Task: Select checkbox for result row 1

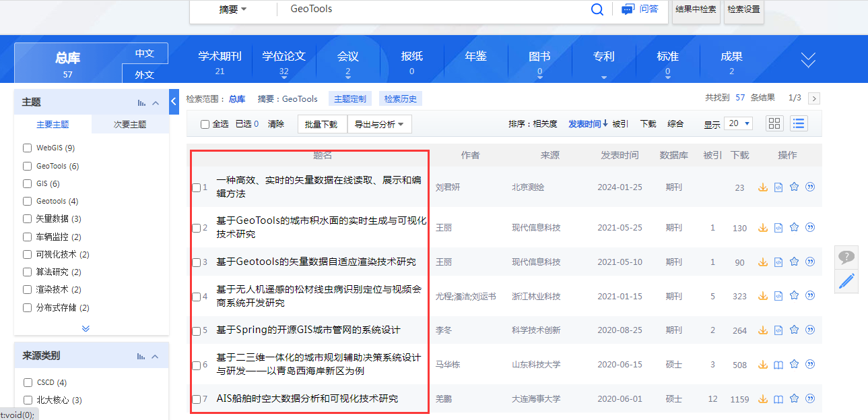Action: click(197, 187)
